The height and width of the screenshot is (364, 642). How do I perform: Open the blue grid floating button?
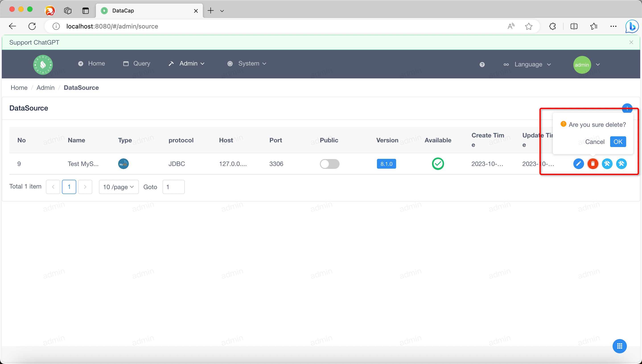tap(619, 346)
